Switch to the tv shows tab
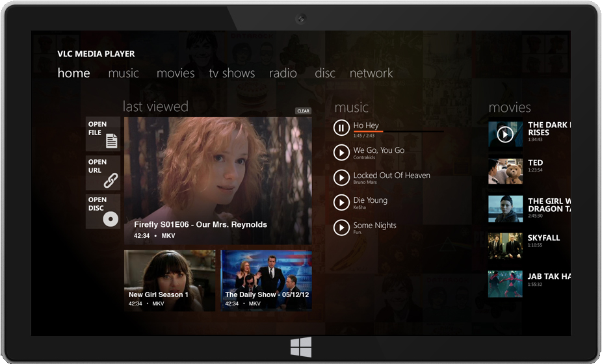Viewport: 602px width, 364px height. 232,73
